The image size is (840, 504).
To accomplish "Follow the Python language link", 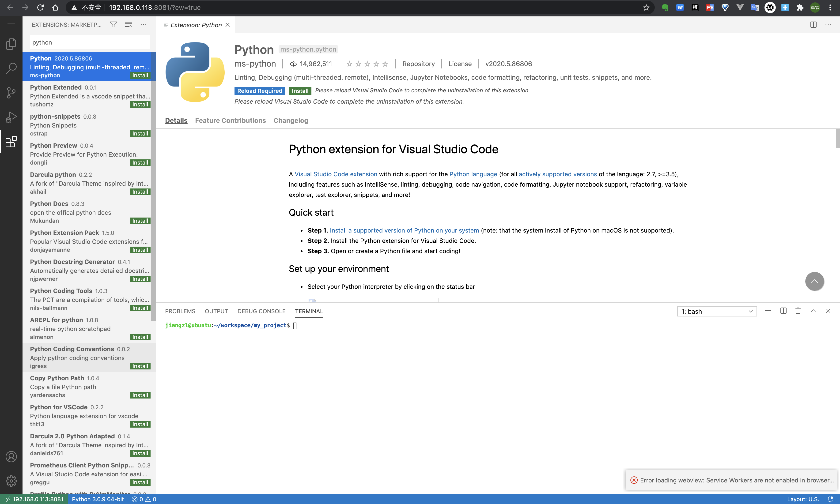I will (x=473, y=174).
